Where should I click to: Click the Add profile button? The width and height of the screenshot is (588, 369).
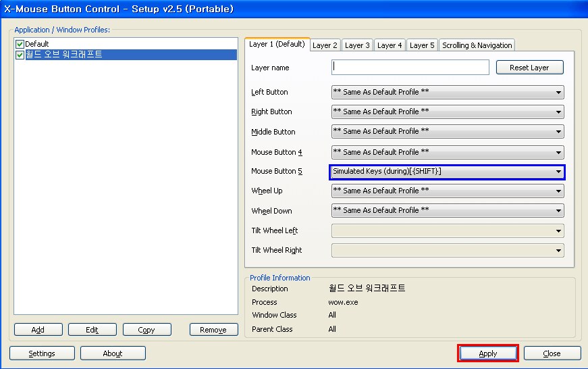38,330
